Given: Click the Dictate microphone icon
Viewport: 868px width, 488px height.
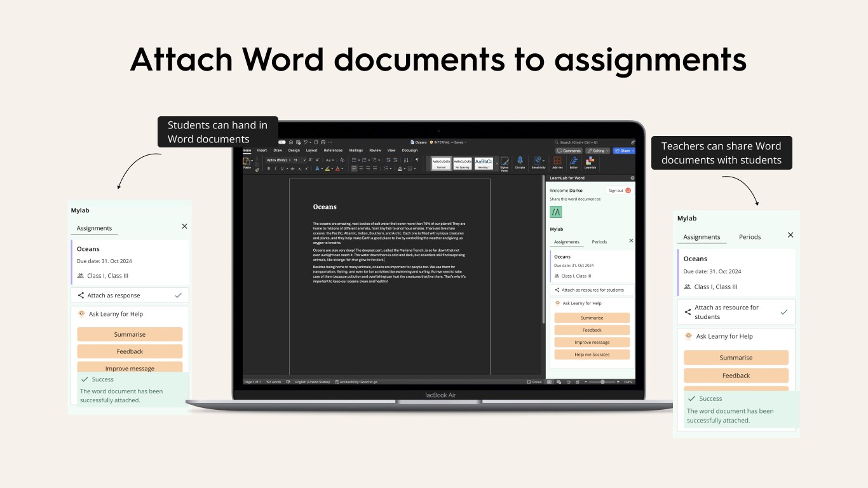Looking at the screenshot, I should click(x=520, y=161).
